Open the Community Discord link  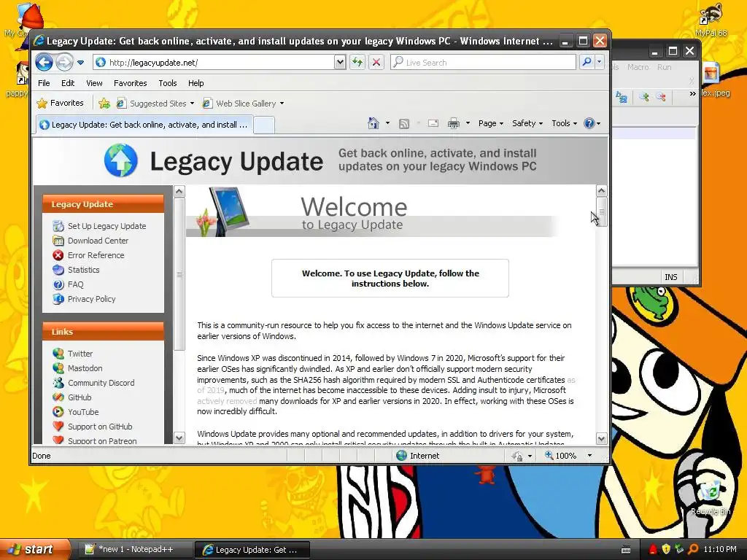point(101,383)
